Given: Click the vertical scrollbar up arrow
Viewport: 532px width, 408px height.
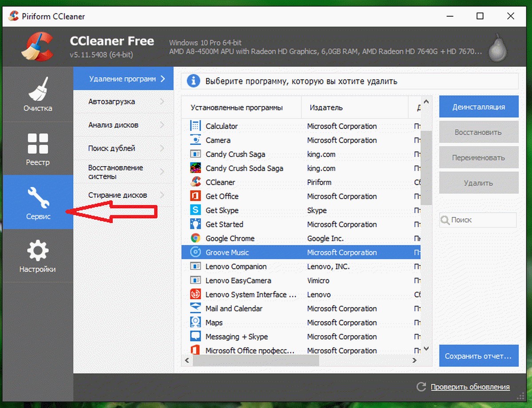Looking at the screenshot, I should tap(426, 102).
